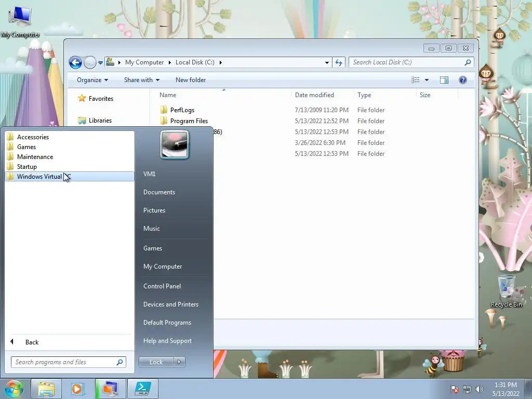Open Games in the Start menu right pane
The image size is (532, 399).
point(153,248)
